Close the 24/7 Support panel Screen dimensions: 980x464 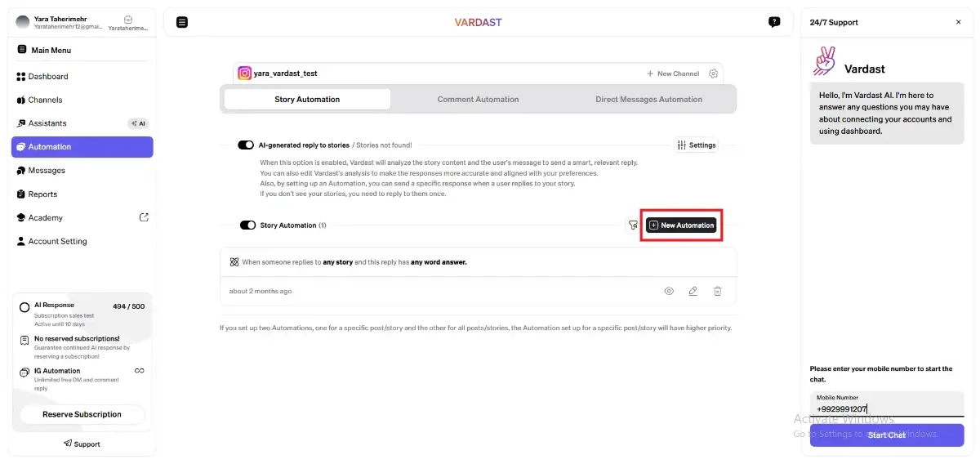click(958, 22)
